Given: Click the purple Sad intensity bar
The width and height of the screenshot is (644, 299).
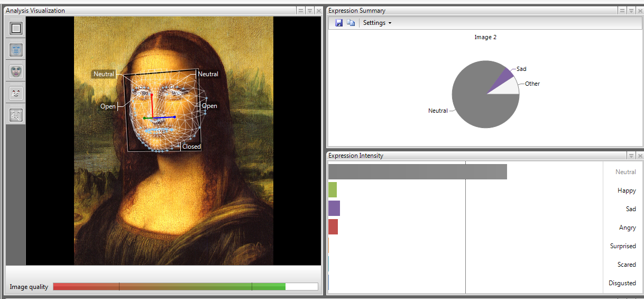Looking at the screenshot, I should click(334, 208).
